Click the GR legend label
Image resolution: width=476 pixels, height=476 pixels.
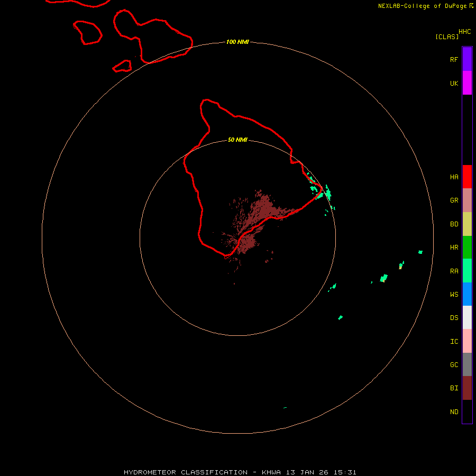point(454,200)
